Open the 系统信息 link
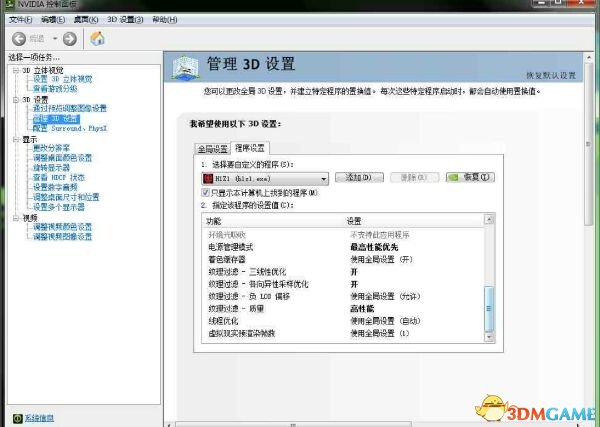The height and width of the screenshot is (427, 600). [x=39, y=418]
